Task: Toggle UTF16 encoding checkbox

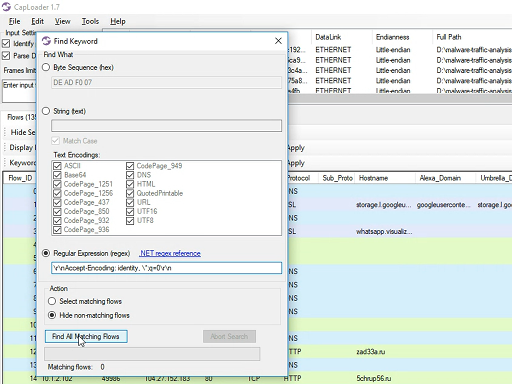Action: tap(130, 211)
